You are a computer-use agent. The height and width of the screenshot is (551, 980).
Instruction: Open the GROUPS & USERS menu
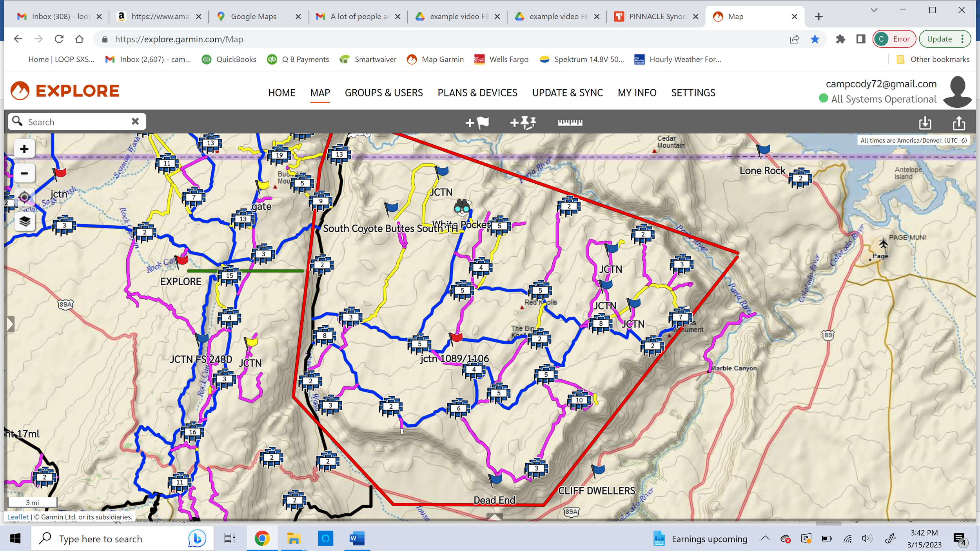pos(383,93)
